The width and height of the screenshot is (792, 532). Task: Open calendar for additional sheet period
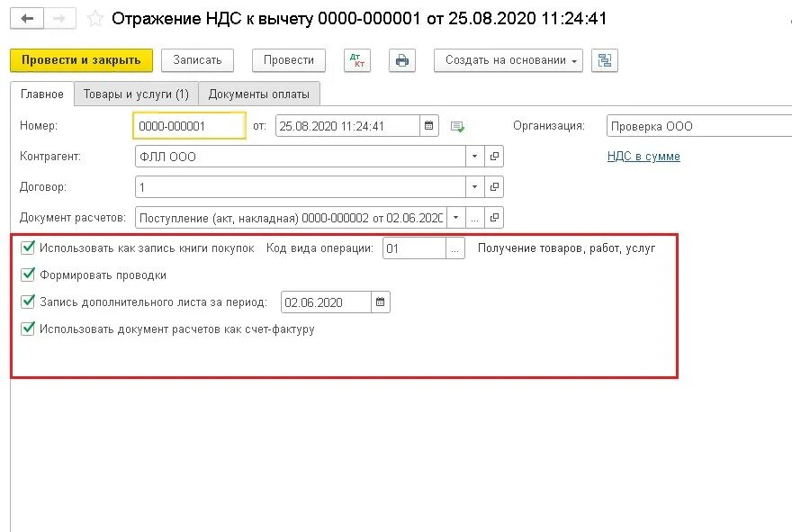(381, 302)
